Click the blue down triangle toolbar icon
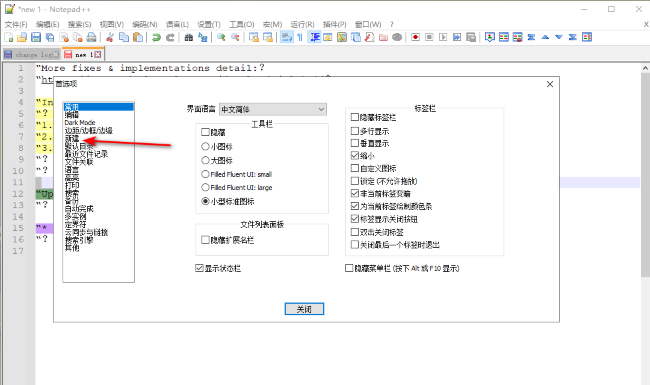This screenshot has height=385, width=650. 559,37
